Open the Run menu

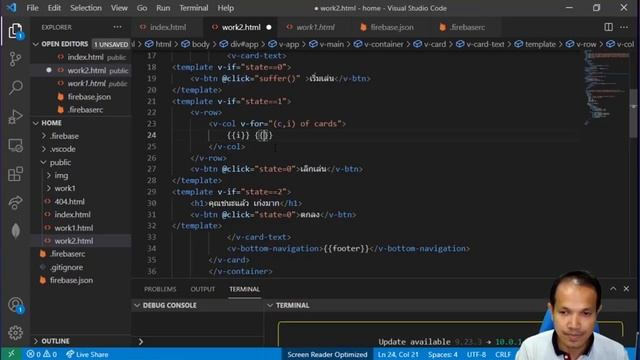click(163, 8)
